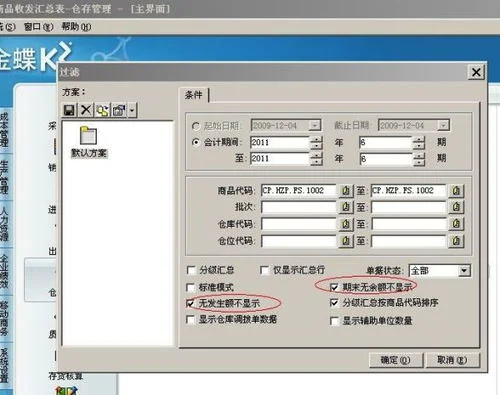Click the starting 批次 input field

[299, 207]
